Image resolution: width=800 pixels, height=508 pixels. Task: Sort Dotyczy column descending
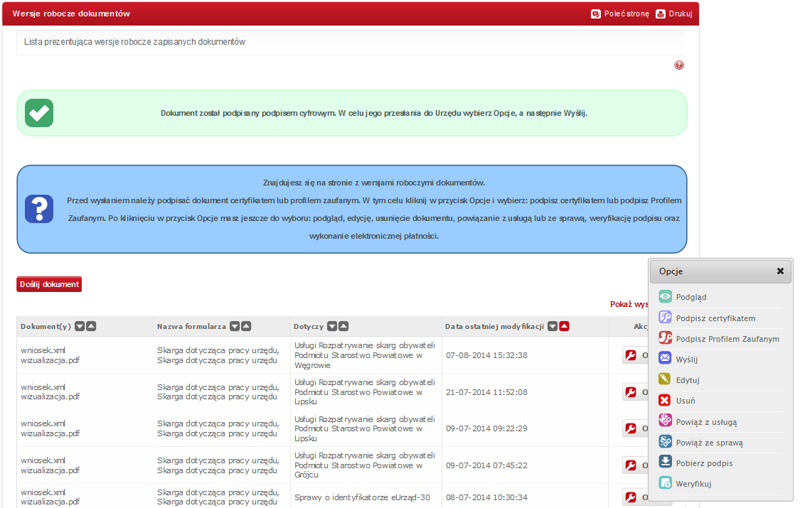(x=331, y=326)
